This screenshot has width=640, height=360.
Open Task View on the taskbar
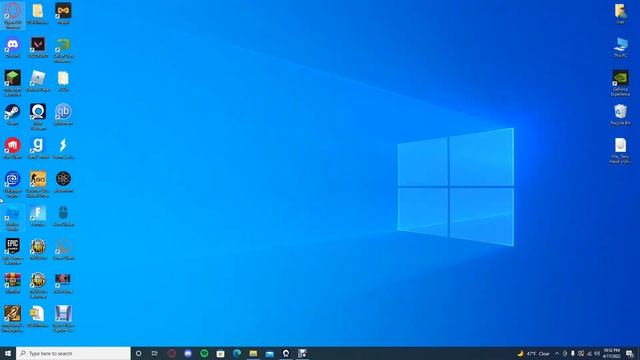pyautogui.click(x=155, y=353)
